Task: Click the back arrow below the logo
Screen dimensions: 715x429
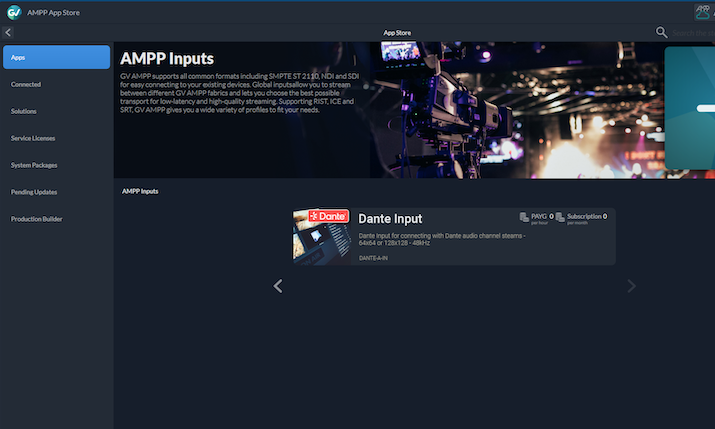Action: pos(8,33)
